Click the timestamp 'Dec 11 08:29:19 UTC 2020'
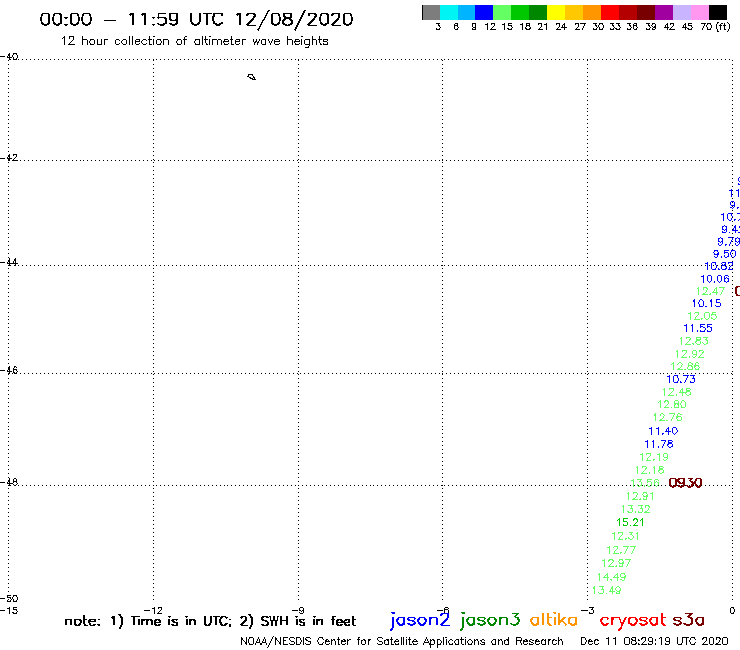The height and width of the screenshot is (650, 740). tap(654, 641)
